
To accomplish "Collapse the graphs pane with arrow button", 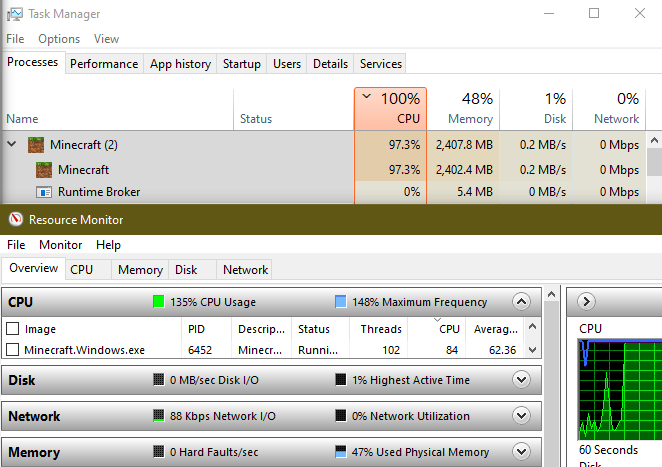I will coord(586,301).
